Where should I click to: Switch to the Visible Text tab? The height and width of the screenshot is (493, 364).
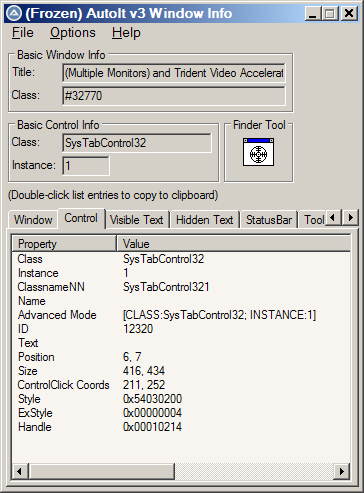point(137,220)
